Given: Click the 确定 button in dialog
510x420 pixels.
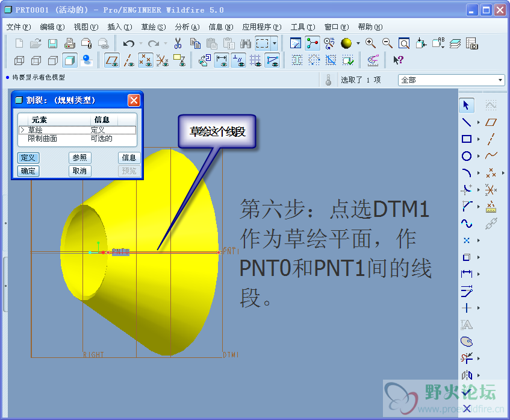Looking at the screenshot, I should click(x=28, y=171).
